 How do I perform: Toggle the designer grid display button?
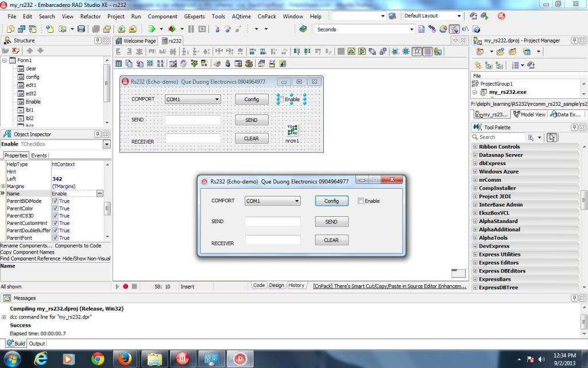pyautogui.click(x=427, y=51)
